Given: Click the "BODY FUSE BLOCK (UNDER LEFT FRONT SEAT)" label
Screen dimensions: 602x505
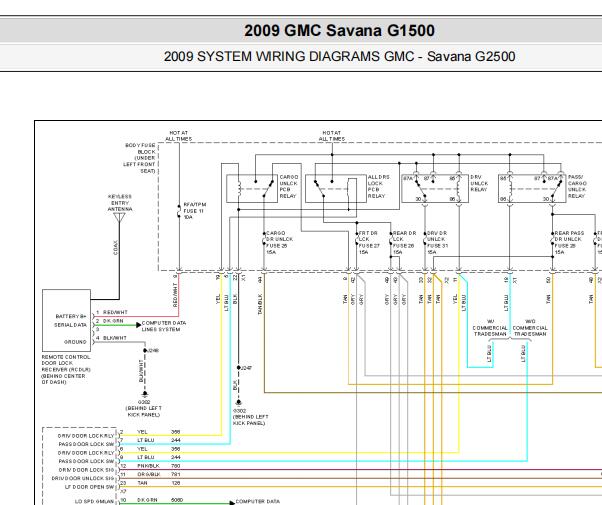Looking at the screenshot, I should 140,158.
